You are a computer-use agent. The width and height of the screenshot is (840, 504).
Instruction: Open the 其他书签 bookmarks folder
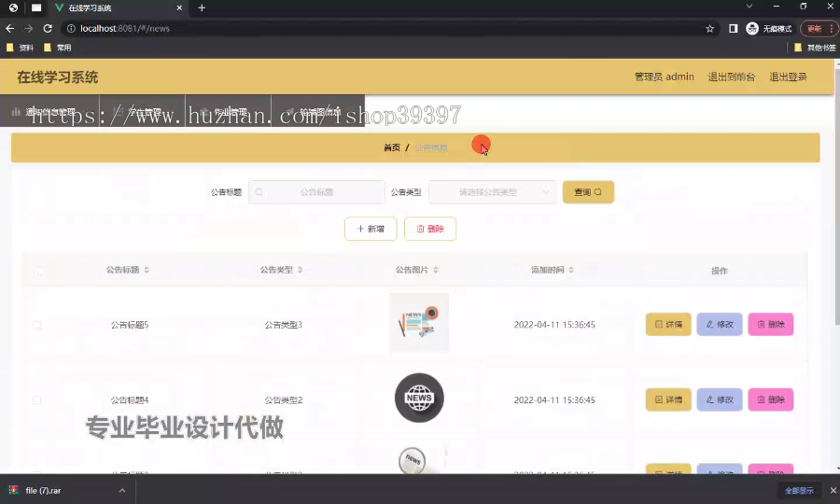815,48
